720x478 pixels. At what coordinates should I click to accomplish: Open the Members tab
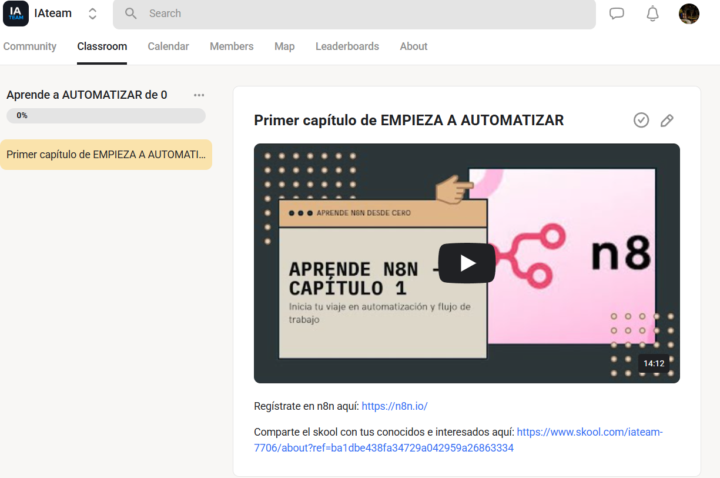coord(231,46)
